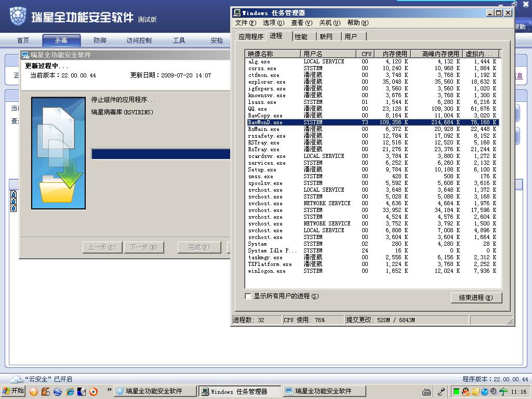Open Google Earth from quick launch

pos(58,392)
